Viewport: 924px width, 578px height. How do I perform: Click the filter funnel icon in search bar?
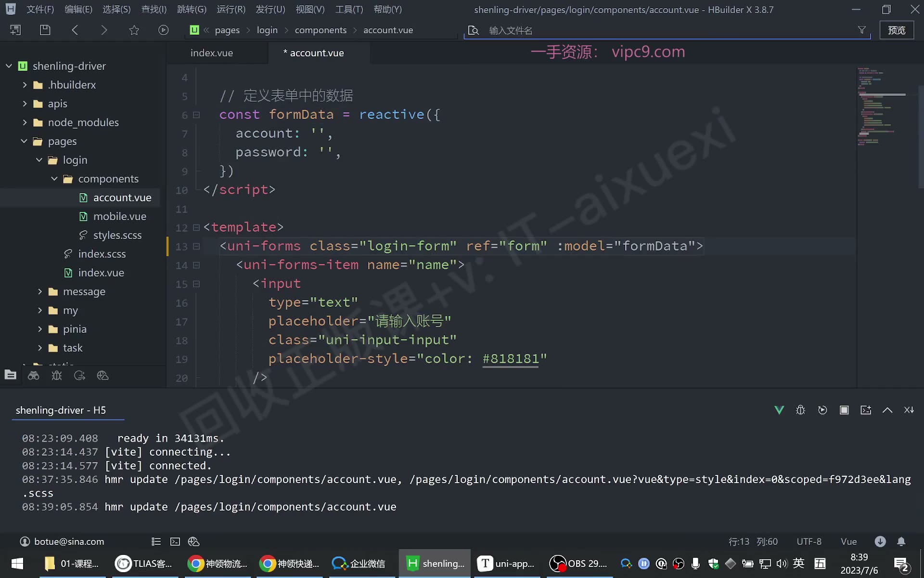click(x=861, y=30)
